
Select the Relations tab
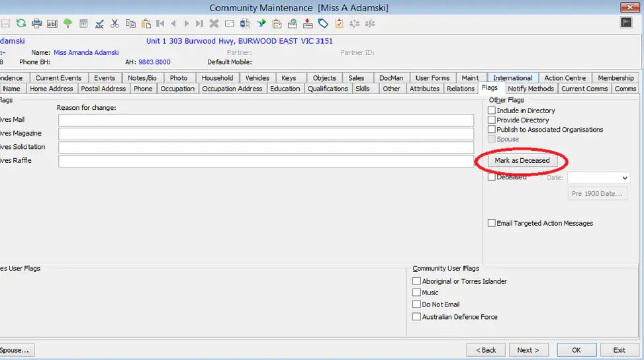(461, 89)
